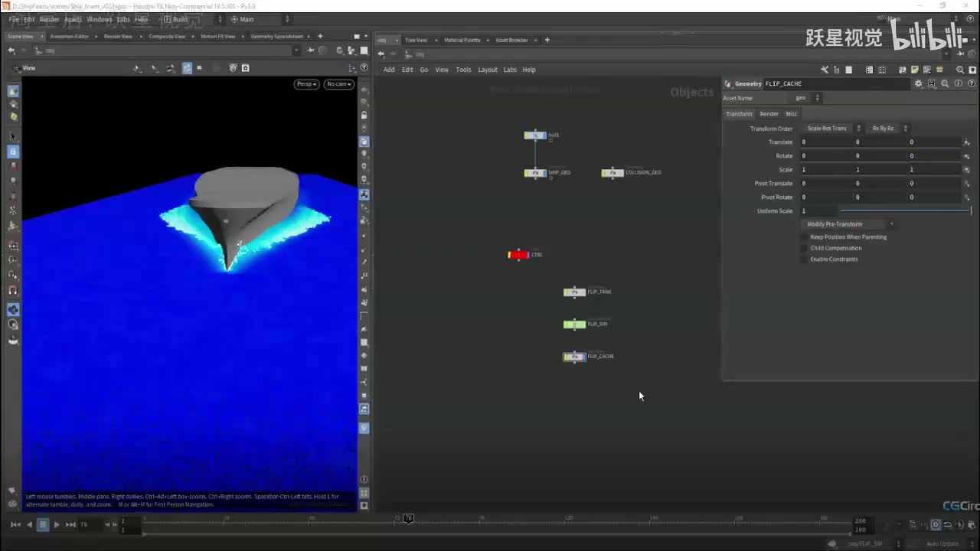Toggle the realtime playback clock button
Image resolution: width=980 pixels, height=551 pixels.
[936, 525]
